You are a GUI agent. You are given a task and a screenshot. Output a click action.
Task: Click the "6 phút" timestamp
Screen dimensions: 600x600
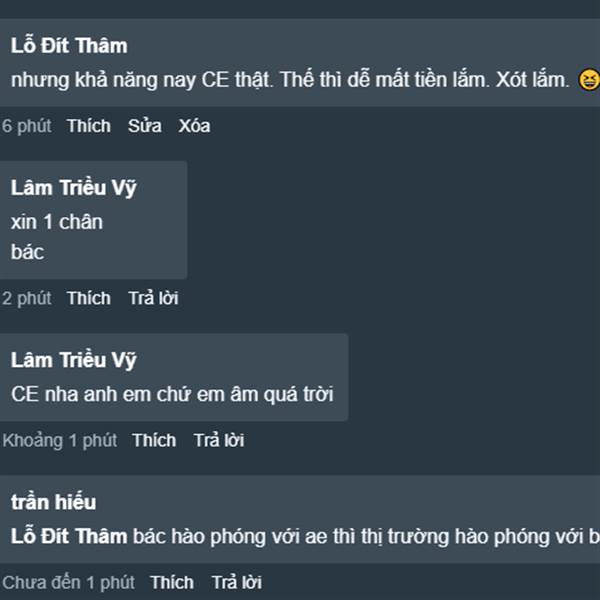[26, 126]
